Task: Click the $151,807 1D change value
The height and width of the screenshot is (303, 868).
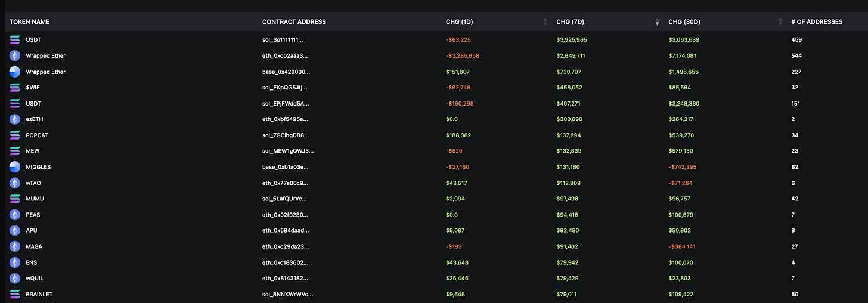Action: (458, 72)
